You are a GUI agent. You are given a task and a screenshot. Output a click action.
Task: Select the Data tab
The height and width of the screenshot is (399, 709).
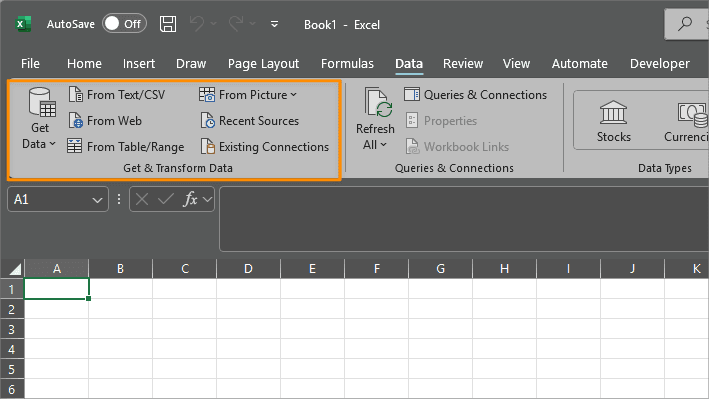point(409,64)
